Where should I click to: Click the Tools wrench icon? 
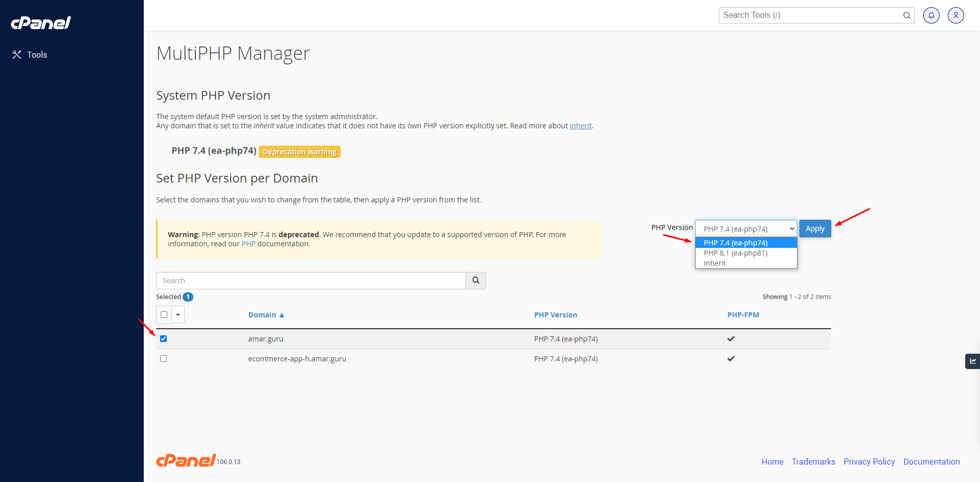click(17, 55)
